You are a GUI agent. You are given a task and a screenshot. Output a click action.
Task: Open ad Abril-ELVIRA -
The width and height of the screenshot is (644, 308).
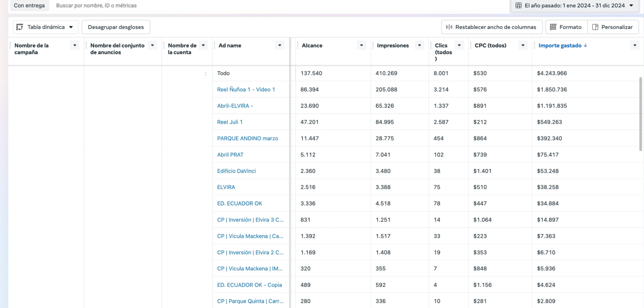[235, 106]
